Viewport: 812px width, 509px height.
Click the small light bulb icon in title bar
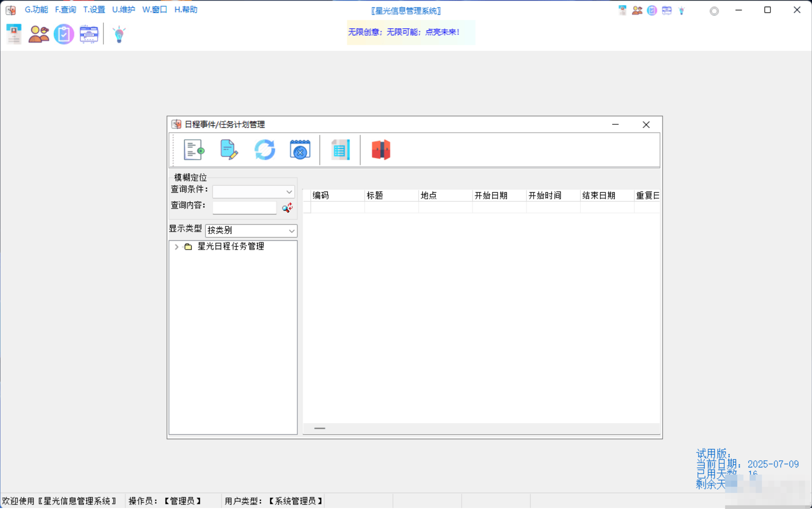pyautogui.click(x=682, y=10)
